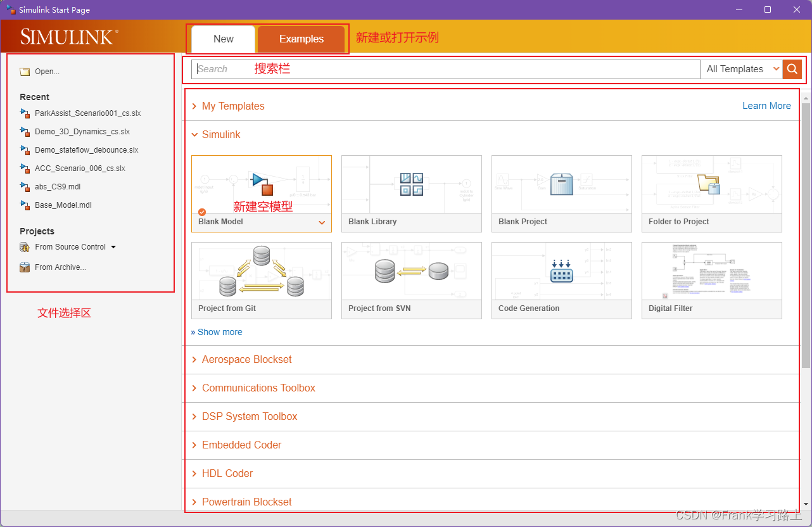This screenshot has width=812, height=527.
Task: Open the All Templates dropdown
Action: click(742, 69)
